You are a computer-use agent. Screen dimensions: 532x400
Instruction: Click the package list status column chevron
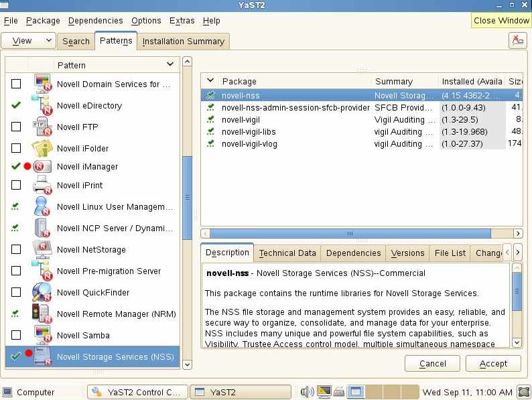coord(210,80)
